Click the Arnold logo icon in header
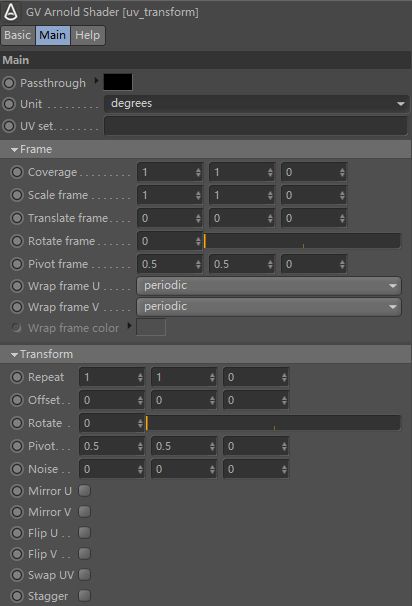Viewport: 412px width, 606px height. [11, 12]
